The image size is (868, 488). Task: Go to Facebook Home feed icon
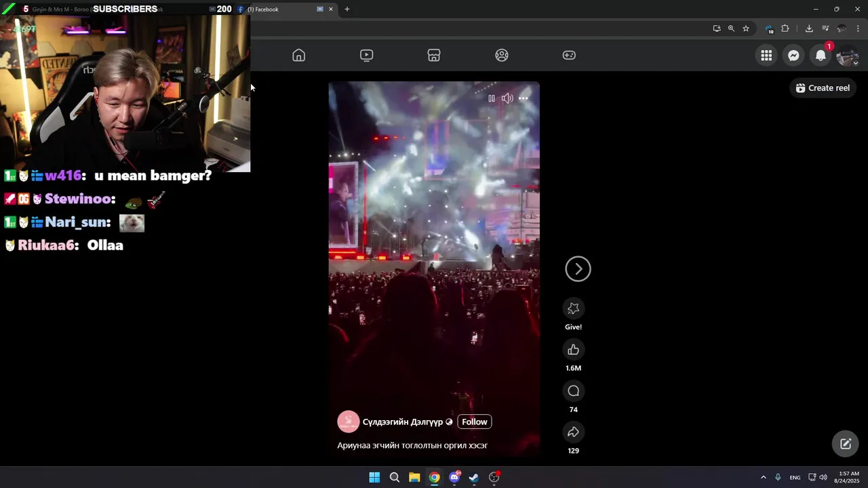[x=298, y=56]
